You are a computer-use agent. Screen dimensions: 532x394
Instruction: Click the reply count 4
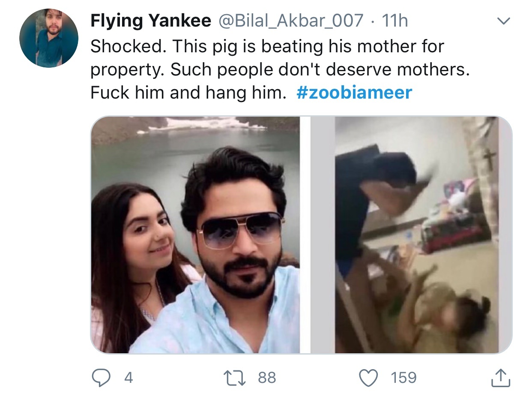[x=128, y=378]
